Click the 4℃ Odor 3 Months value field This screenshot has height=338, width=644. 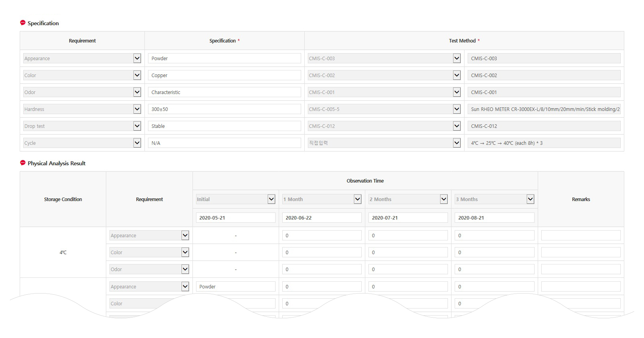494,269
